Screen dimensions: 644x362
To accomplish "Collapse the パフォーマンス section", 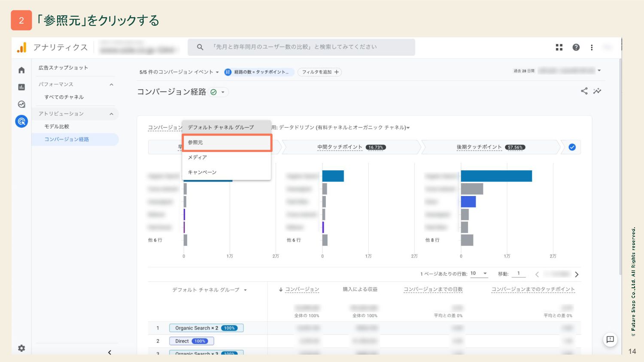I will tap(111, 84).
